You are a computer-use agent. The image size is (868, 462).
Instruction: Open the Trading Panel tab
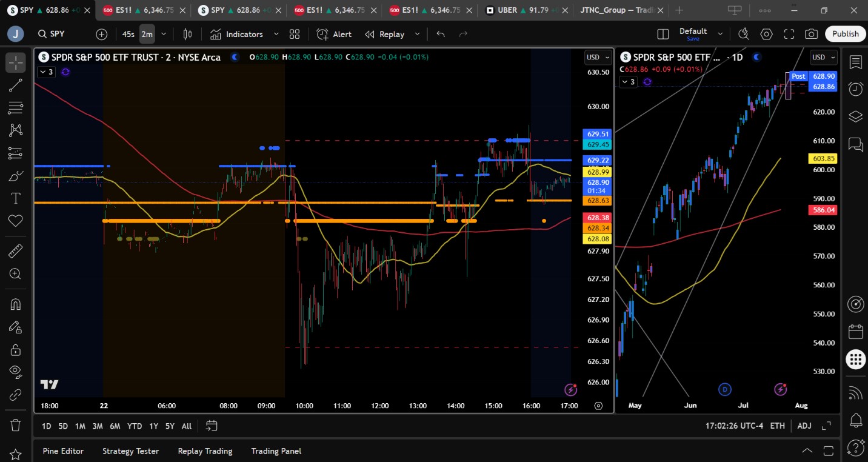click(x=276, y=451)
